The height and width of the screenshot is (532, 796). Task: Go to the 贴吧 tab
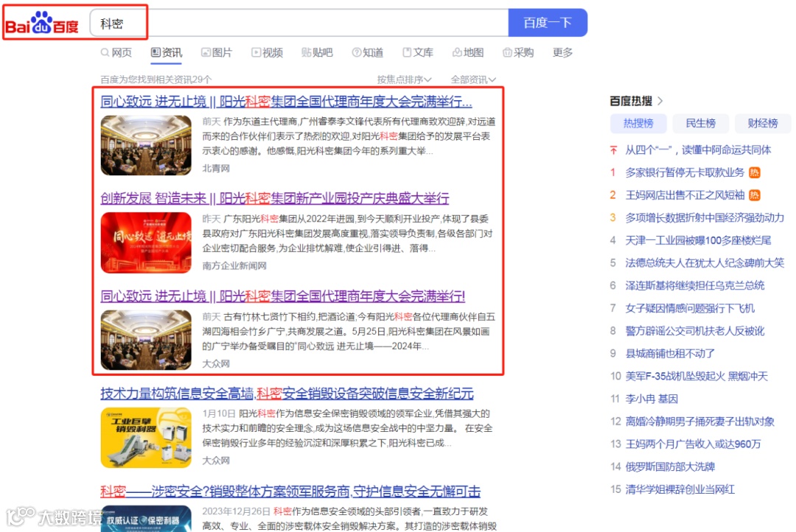point(317,52)
